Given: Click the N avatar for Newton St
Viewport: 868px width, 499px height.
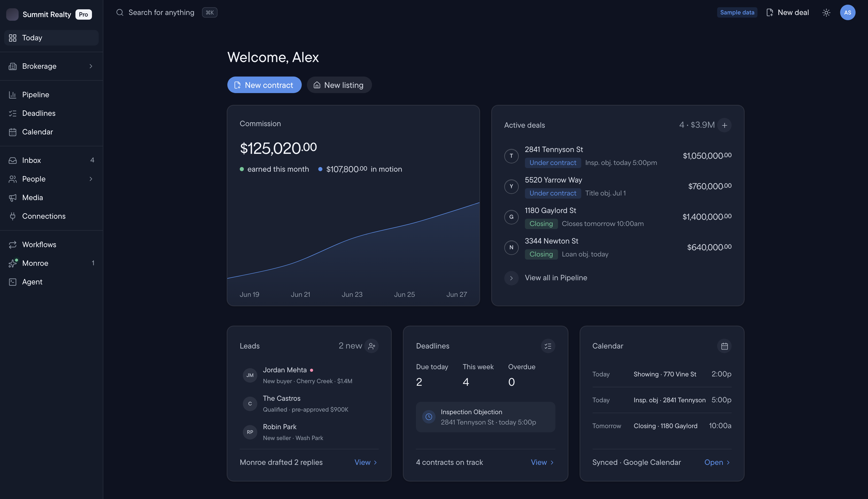Looking at the screenshot, I should [x=511, y=247].
